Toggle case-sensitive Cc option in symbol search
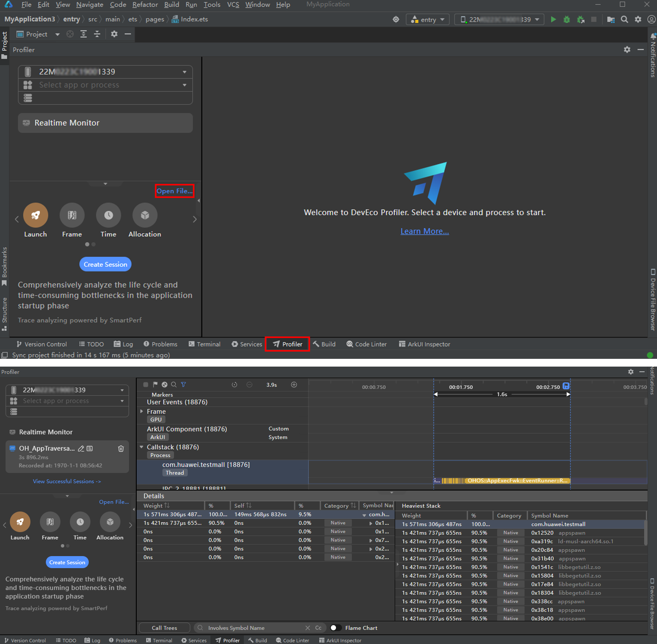Image resolution: width=657 pixels, height=644 pixels. click(x=318, y=628)
